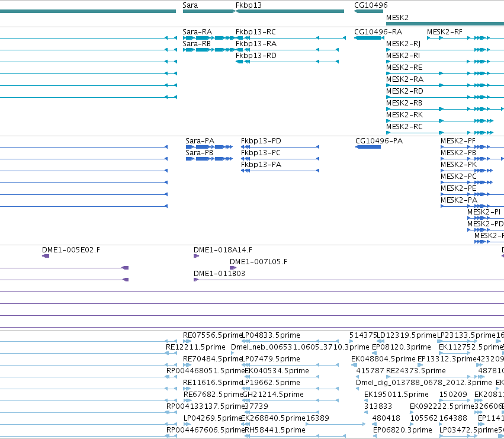This screenshot has height=439, width=504.
Task: Click transcript label 'CG10496-RA'
Action: coord(378,32)
